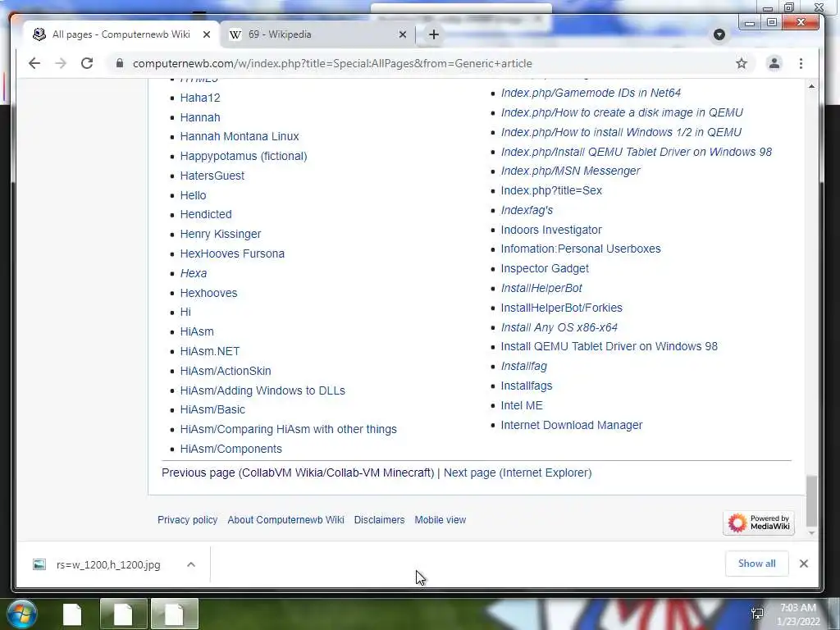The width and height of the screenshot is (840, 630).
Task: Open the HiAsm.NET page
Action: 210,351
